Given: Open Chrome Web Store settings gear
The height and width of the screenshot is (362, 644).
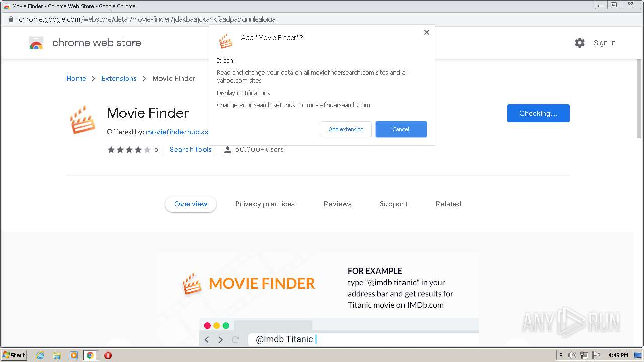Looking at the screenshot, I should pyautogui.click(x=580, y=43).
